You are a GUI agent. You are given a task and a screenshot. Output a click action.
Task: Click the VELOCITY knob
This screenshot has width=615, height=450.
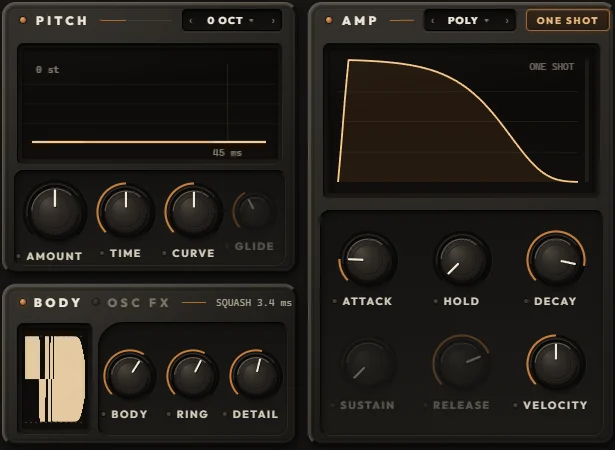click(556, 364)
